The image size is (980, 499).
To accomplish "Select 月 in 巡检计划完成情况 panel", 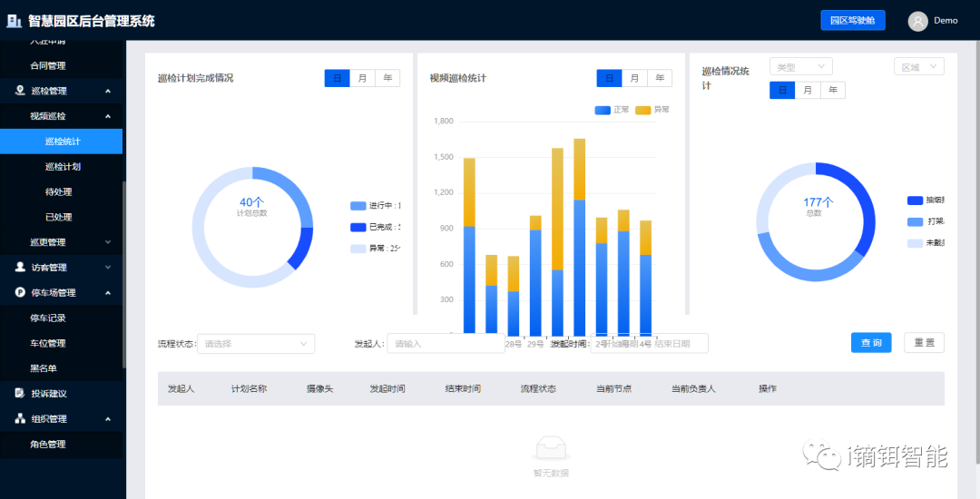I will click(362, 79).
